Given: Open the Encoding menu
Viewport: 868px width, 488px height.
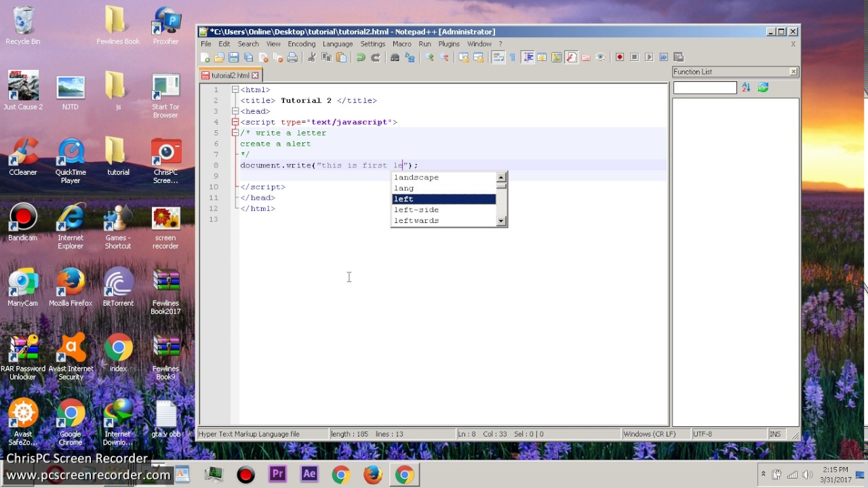Looking at the screenshot, I should 301,44.
